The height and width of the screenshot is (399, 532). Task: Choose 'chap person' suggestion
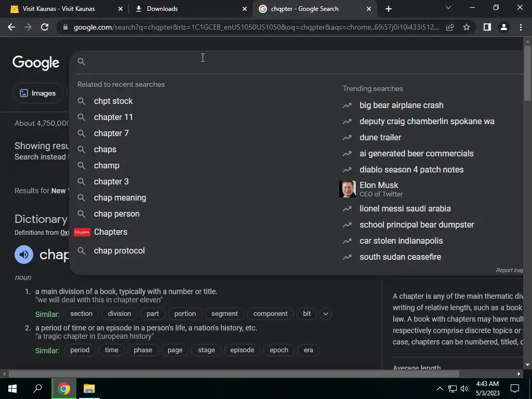117,214
